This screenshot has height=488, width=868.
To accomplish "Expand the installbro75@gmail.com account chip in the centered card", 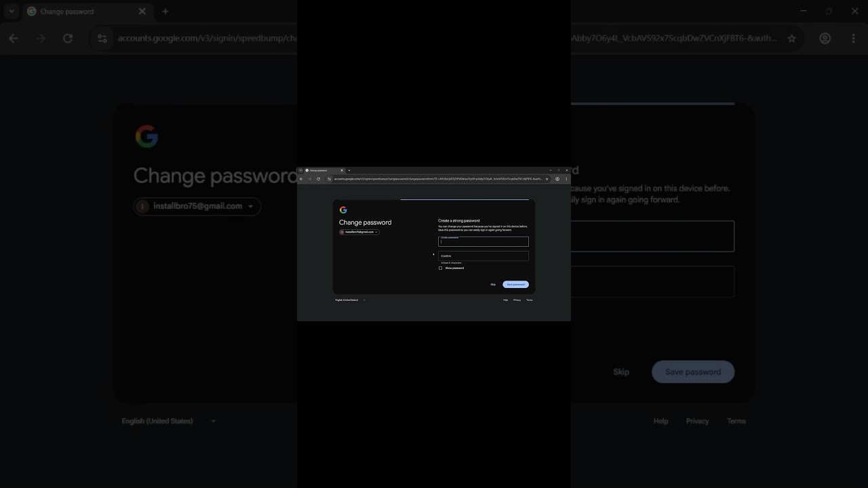I will [x=359, y=232].
